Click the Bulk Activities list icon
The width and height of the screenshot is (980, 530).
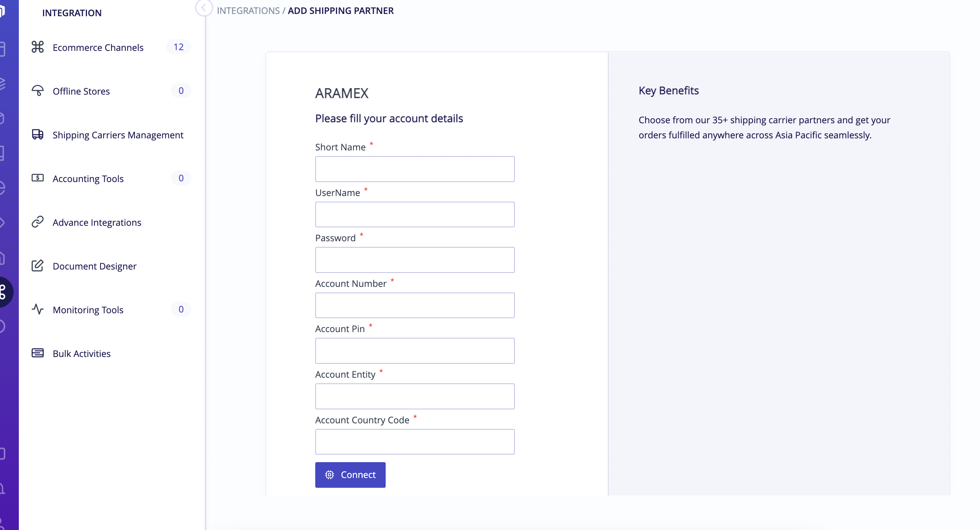click(x=38, y=353)
